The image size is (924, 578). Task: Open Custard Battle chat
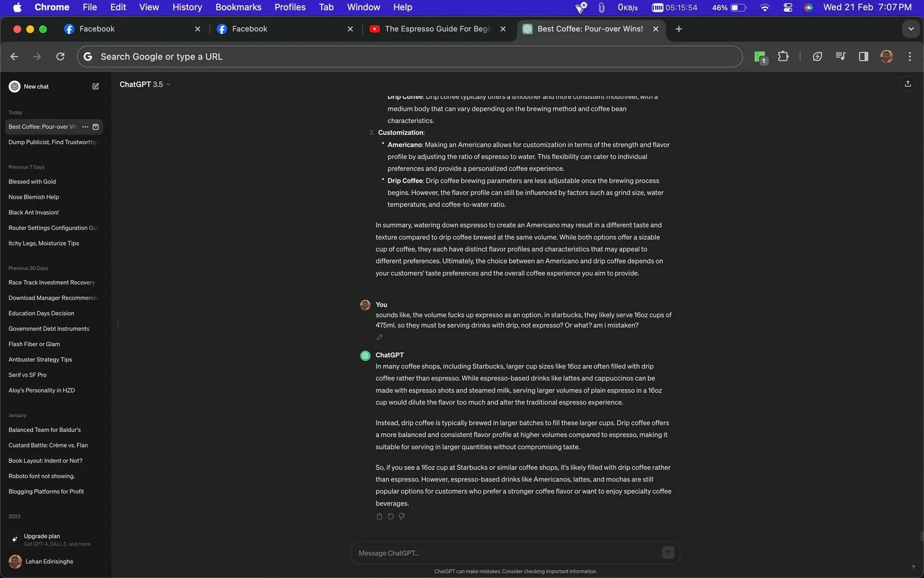[x=48, y=446]
